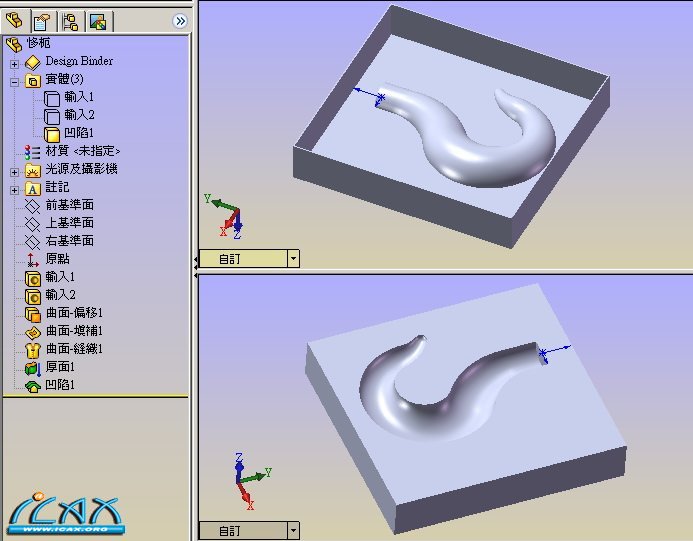Select the imported feature 輸入1 icon
The image size is (693, 541).
33,279
